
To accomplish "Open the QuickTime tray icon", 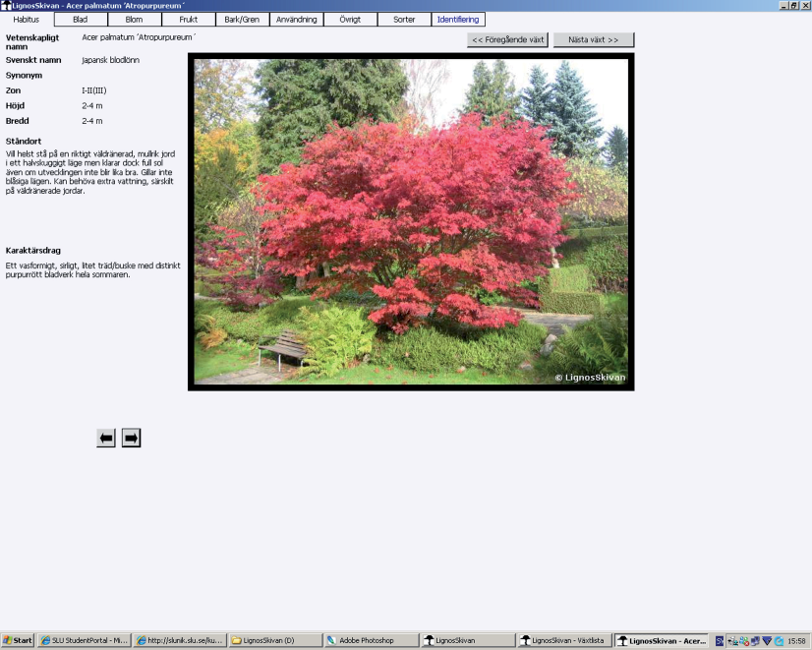I will coord(779,641).
